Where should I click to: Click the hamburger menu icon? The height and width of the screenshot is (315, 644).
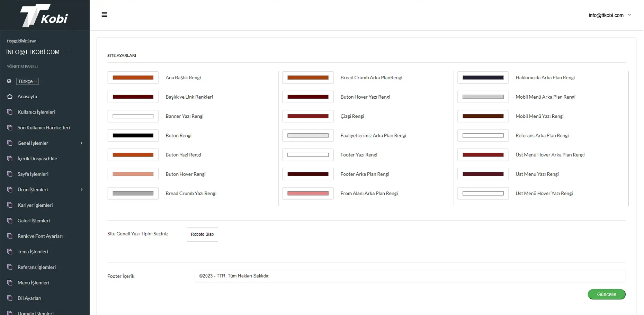[x=104, y=15]
